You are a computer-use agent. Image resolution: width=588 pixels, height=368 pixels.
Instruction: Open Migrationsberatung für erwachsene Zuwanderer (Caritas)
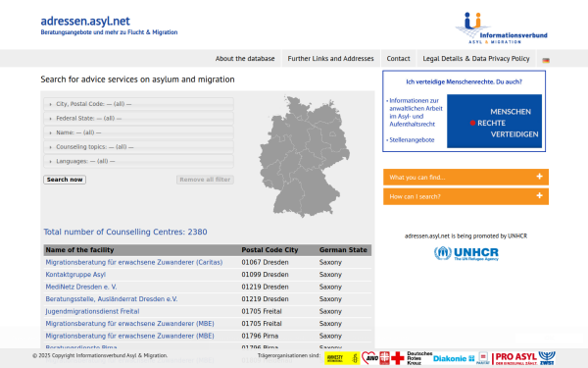[x=134, y=262]
